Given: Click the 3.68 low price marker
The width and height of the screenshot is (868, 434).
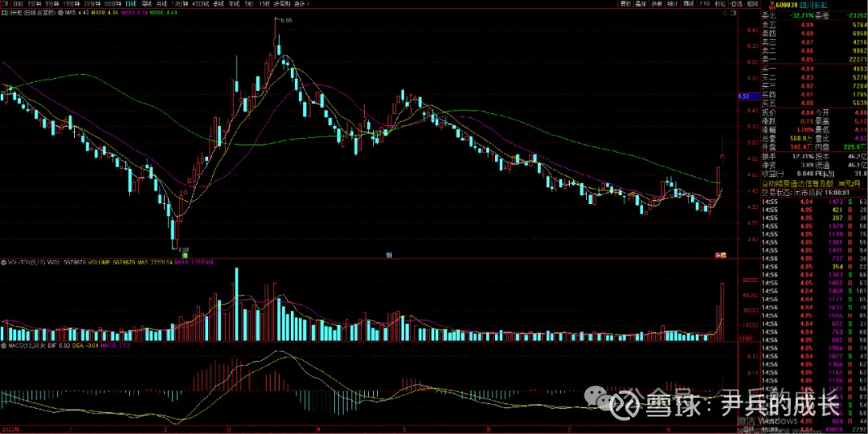Looking at the screenshot, I should [x=184, y=250].
